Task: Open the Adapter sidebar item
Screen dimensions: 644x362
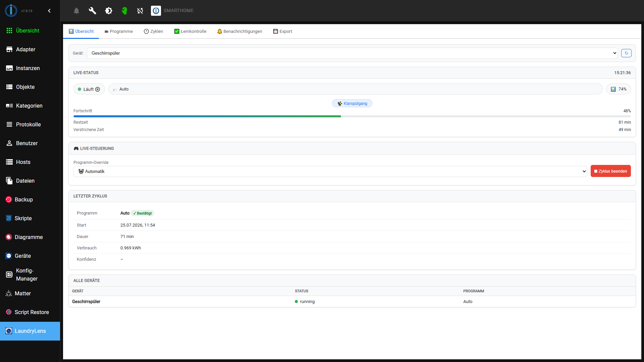Action: coord(30,49)
